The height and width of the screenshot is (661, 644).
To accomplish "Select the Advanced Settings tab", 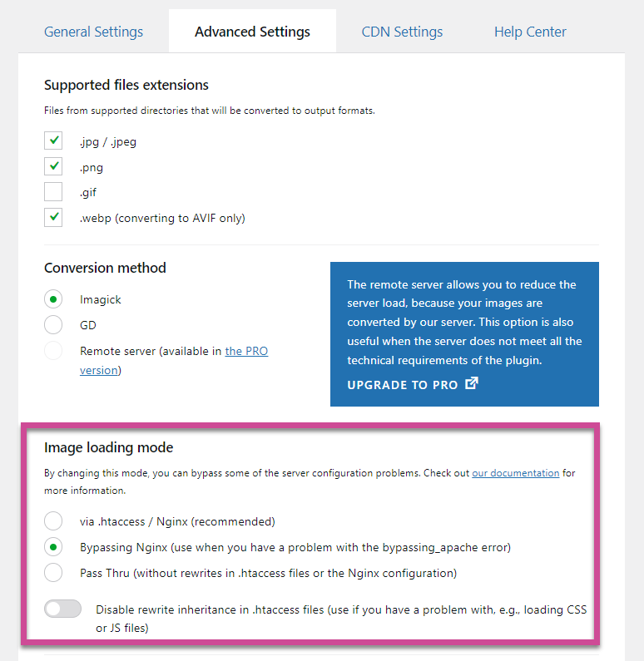I will tap(252, 32).
